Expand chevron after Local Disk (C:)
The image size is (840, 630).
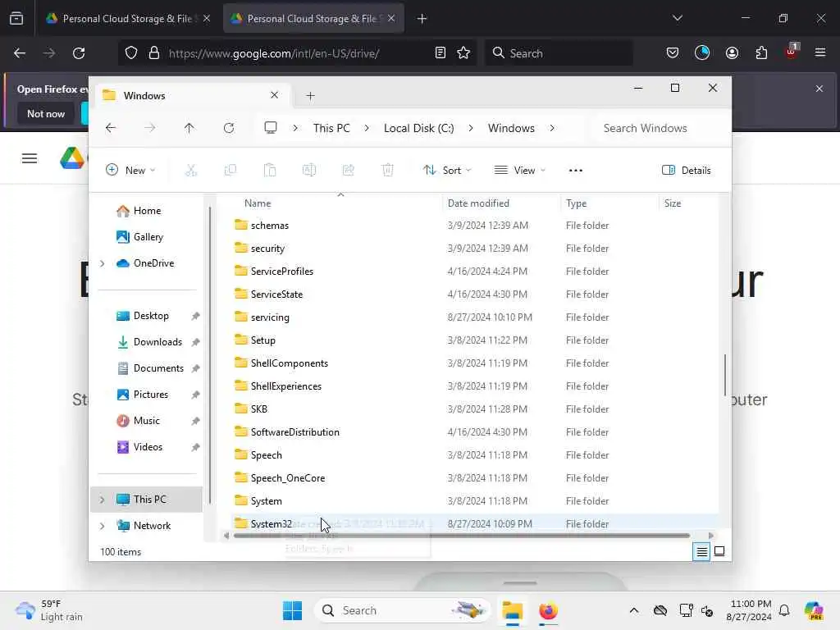tap(470, 128)
